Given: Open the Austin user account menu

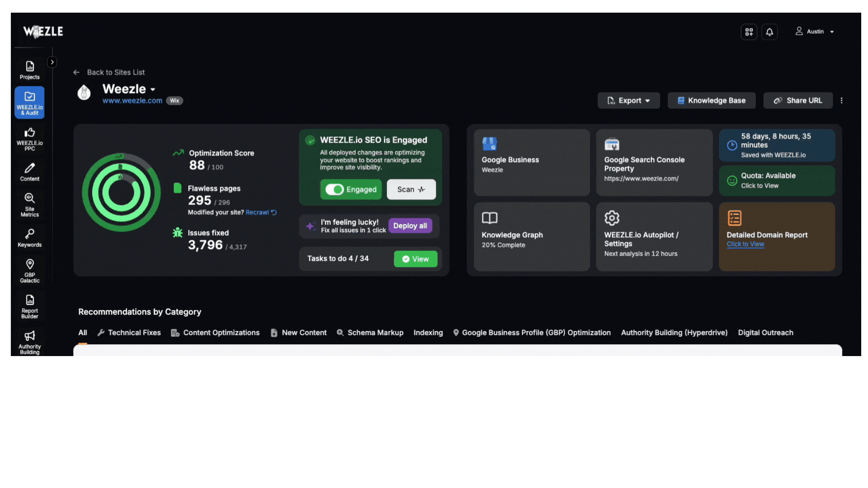Looking at the screenshot, I should point(815,32).
